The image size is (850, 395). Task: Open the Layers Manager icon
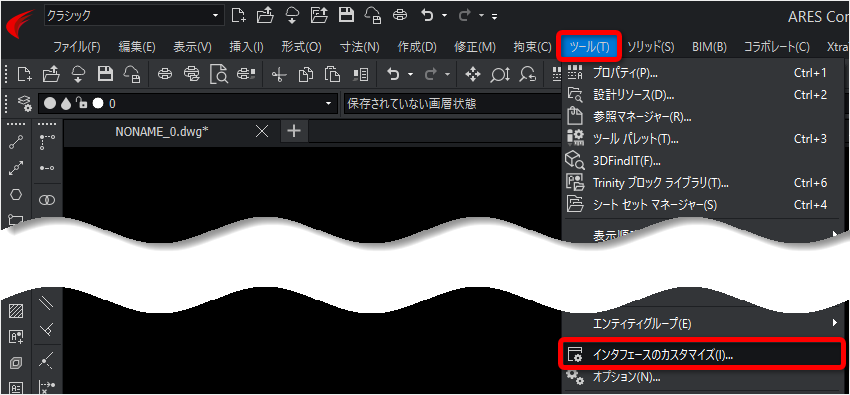point(23,103)
